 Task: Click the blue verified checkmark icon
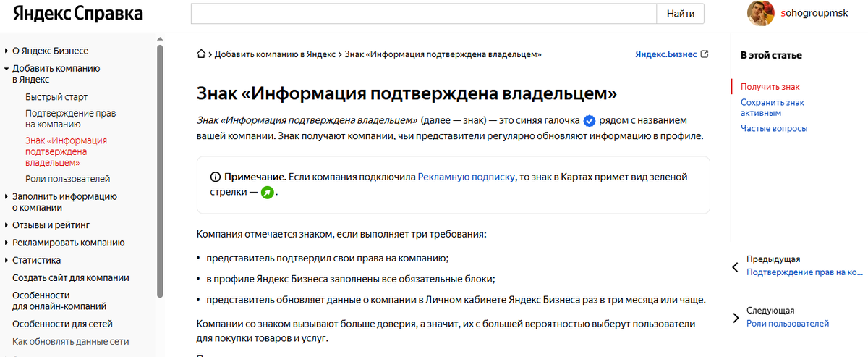point(589,121)
